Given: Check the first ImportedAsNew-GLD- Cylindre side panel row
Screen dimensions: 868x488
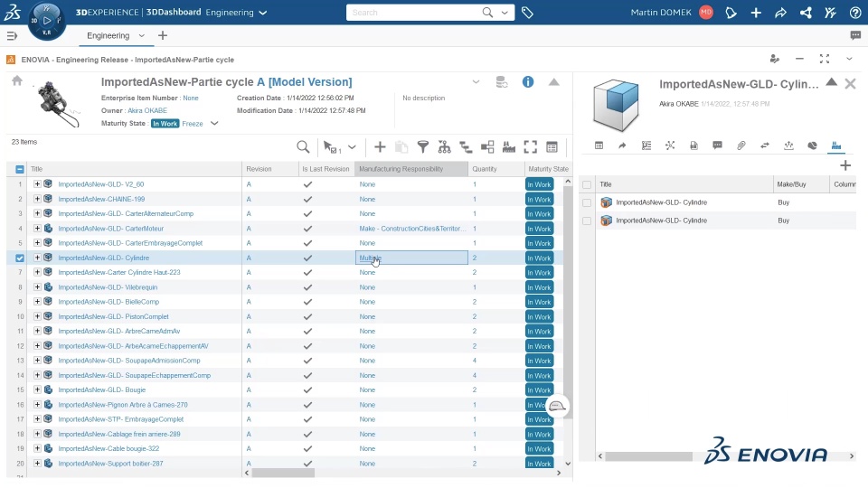Looking at the screenshot, I should click(x=587, y=202).
